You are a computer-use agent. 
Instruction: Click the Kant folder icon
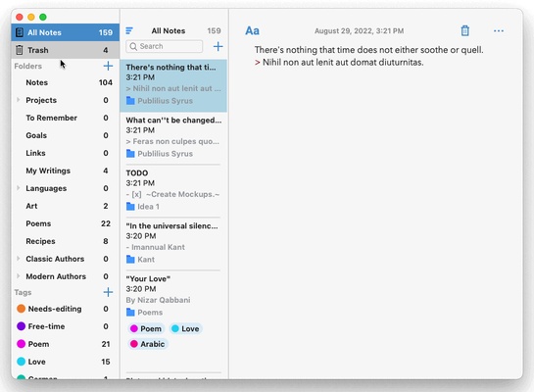click(x=130, y=260)
